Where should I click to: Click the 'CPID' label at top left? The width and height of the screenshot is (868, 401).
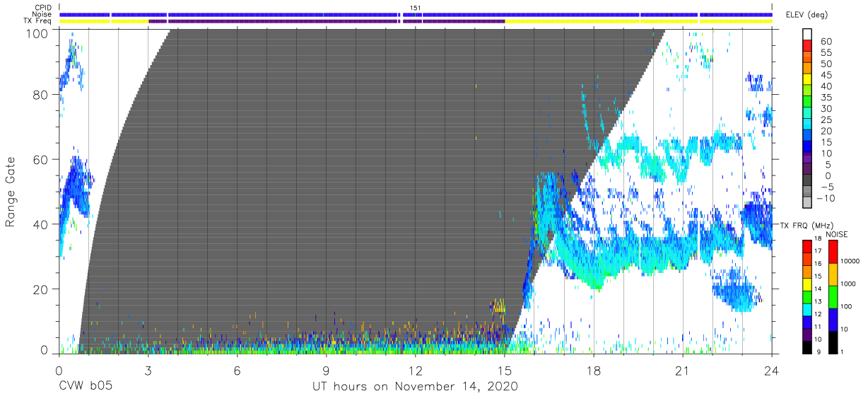43,8
